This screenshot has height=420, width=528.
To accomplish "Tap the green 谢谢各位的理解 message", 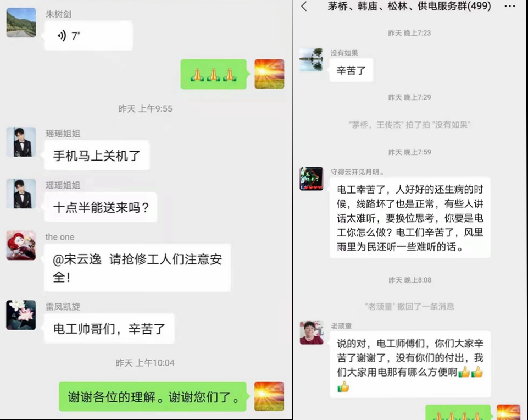I will (153, 397).
